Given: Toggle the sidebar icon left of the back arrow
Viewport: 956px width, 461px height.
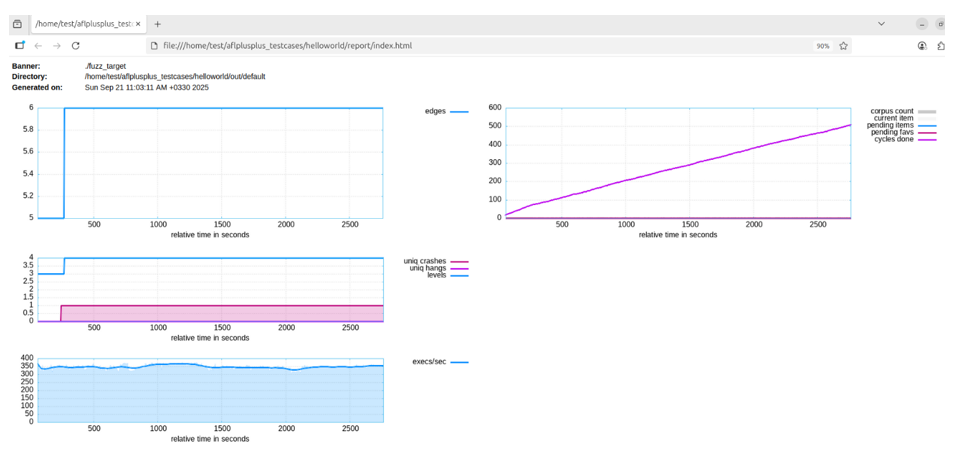Looking at the screenshot, I should point(20,46).
